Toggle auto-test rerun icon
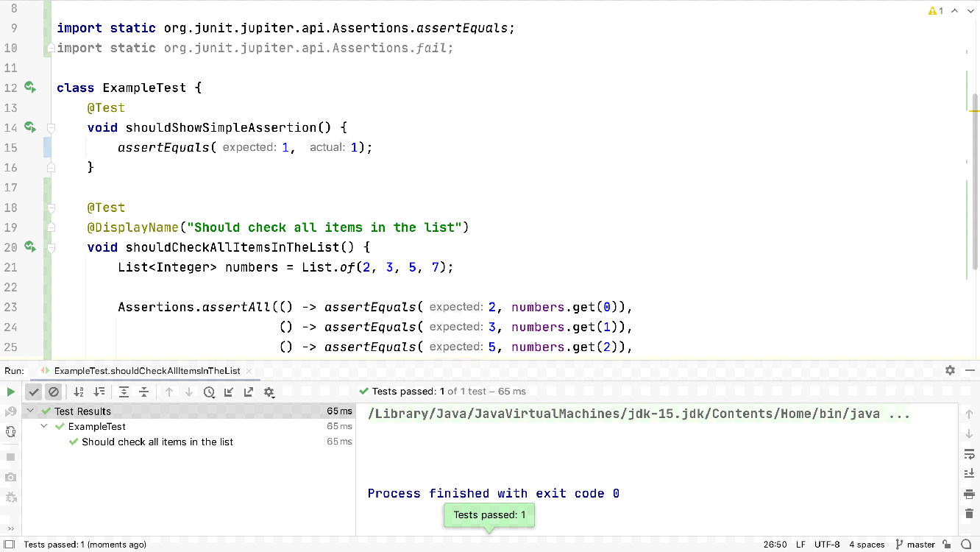 (x=10, y=432)
